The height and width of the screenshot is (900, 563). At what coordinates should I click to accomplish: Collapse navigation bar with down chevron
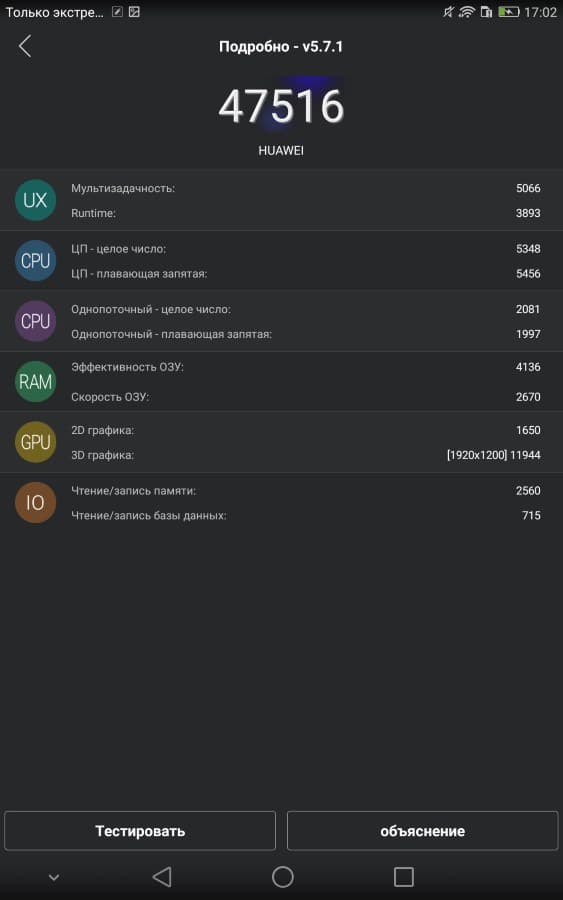pos(54,877)
